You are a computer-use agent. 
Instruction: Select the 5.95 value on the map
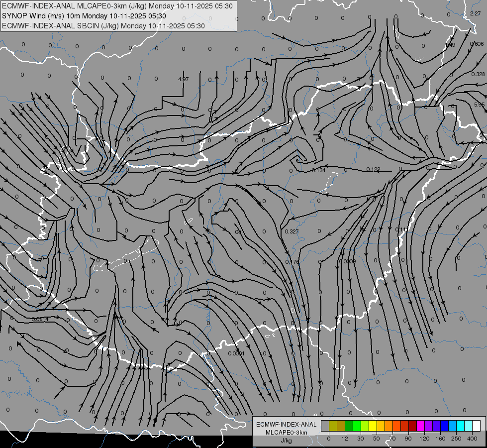(x=479, y=105)
